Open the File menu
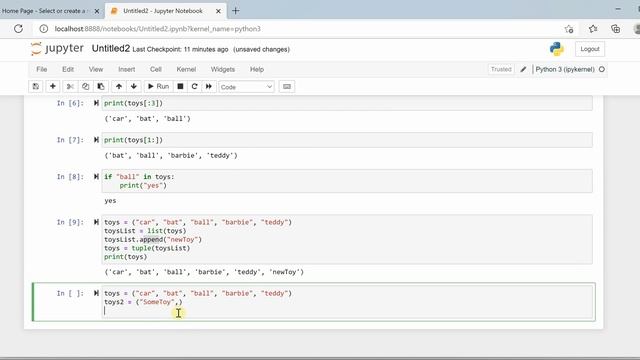The height and width of the screenshot is (360, 640). [42, 69]
